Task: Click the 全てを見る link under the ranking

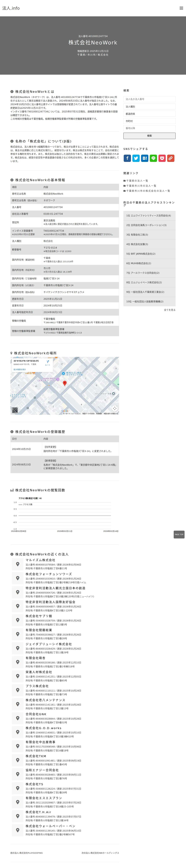Action: (x=170, y=310)
